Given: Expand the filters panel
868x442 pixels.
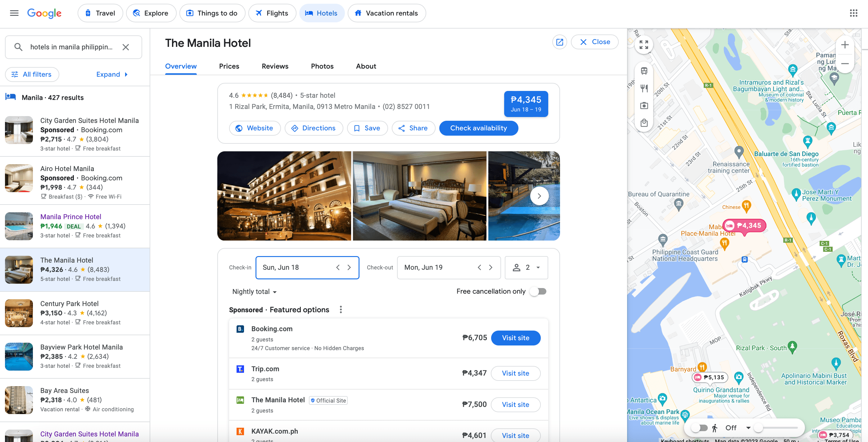Looking at the screenshot, I should [x=112, y=74].
